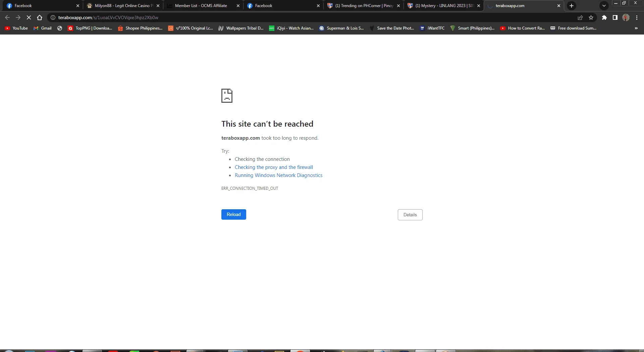Viewport: 644px width, 352px height.
Task: Open YouTube bookmark
Action: 16,28
